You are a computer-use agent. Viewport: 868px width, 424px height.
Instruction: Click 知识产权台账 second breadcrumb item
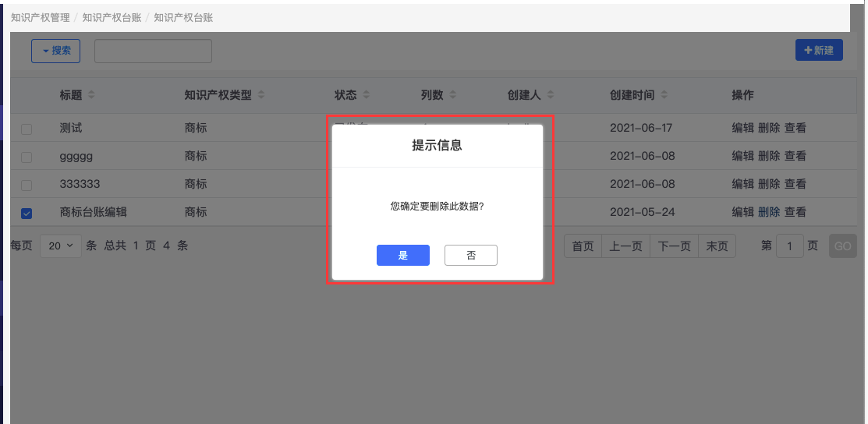click(x=112, y=17)
